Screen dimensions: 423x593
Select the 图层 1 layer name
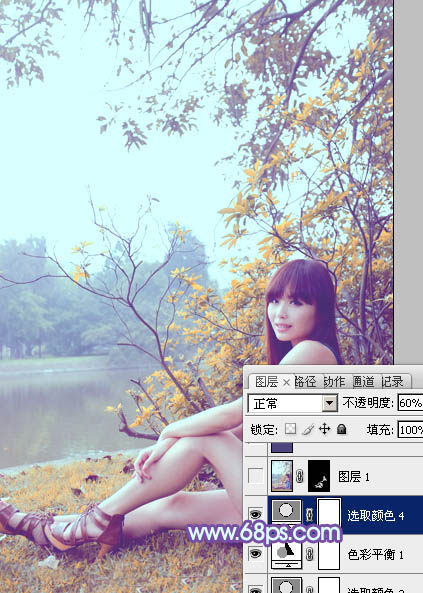coord(354,477)
